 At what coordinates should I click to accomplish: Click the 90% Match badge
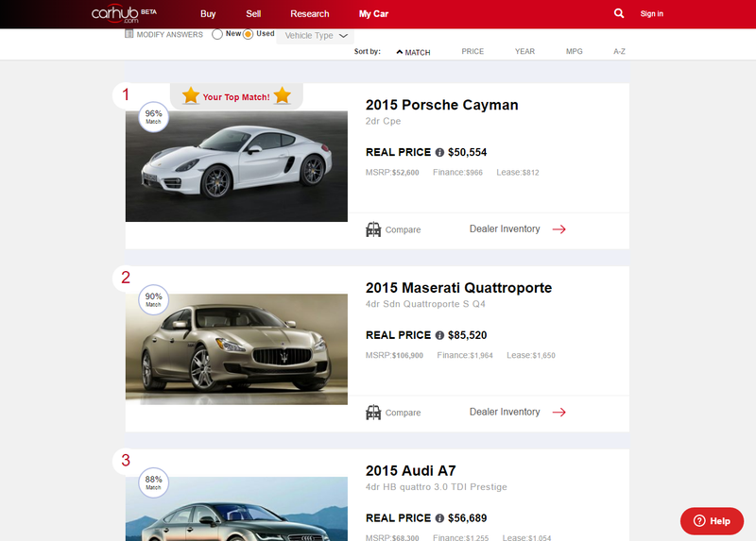tap(153, 299)
